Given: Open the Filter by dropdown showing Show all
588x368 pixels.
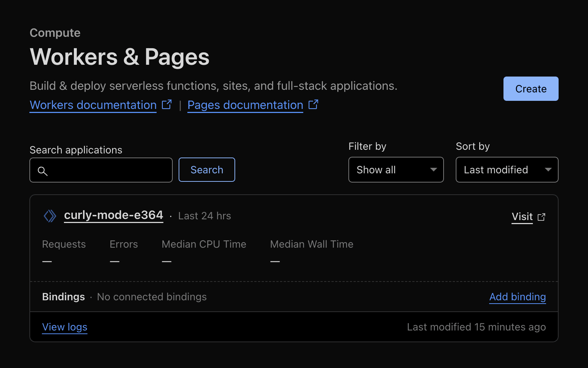Looking at the screenshot, I should click(396, 170).
